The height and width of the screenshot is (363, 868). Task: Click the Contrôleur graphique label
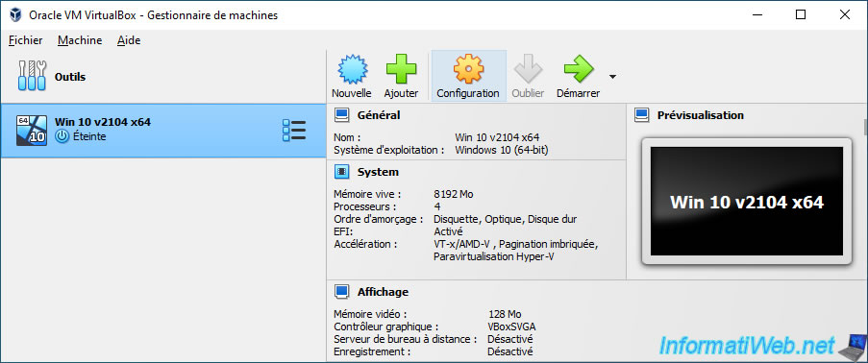(386, 327)
